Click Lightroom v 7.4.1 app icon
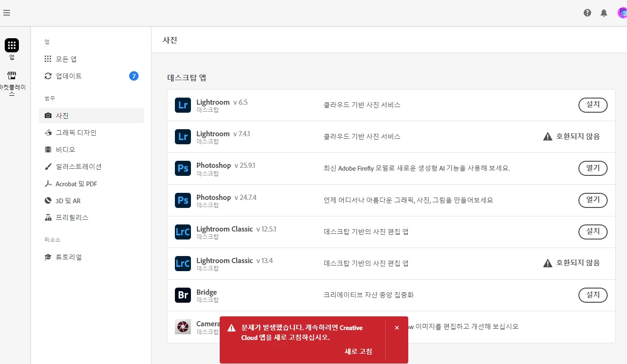The width and height of the screenshot is (627, 364). 183,137
